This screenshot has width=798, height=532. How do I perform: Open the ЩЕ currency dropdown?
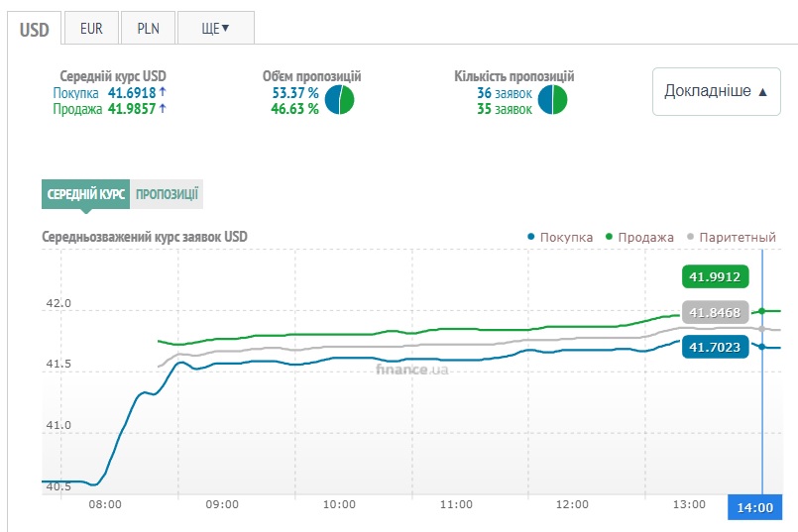(x=215, y=28)
